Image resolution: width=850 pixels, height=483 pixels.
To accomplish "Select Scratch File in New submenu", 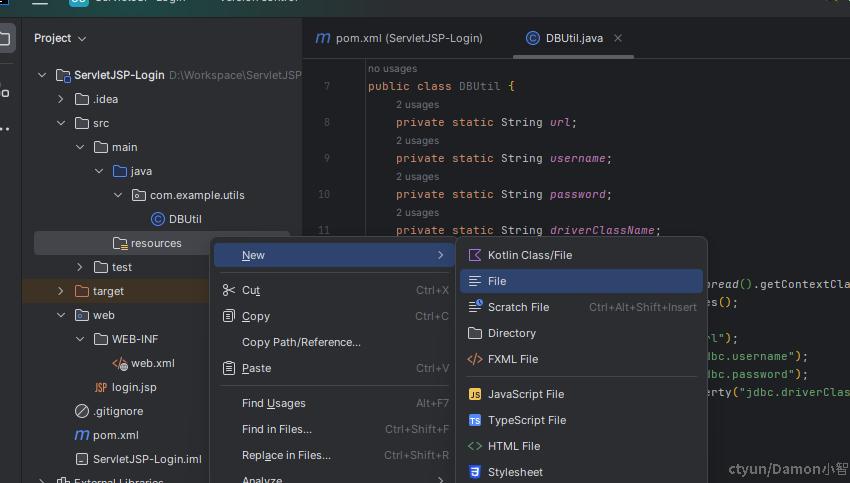I will click(581, 307).
